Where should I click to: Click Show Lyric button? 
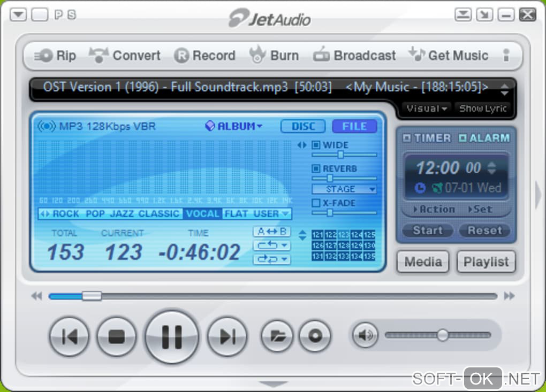pos(483,109)
